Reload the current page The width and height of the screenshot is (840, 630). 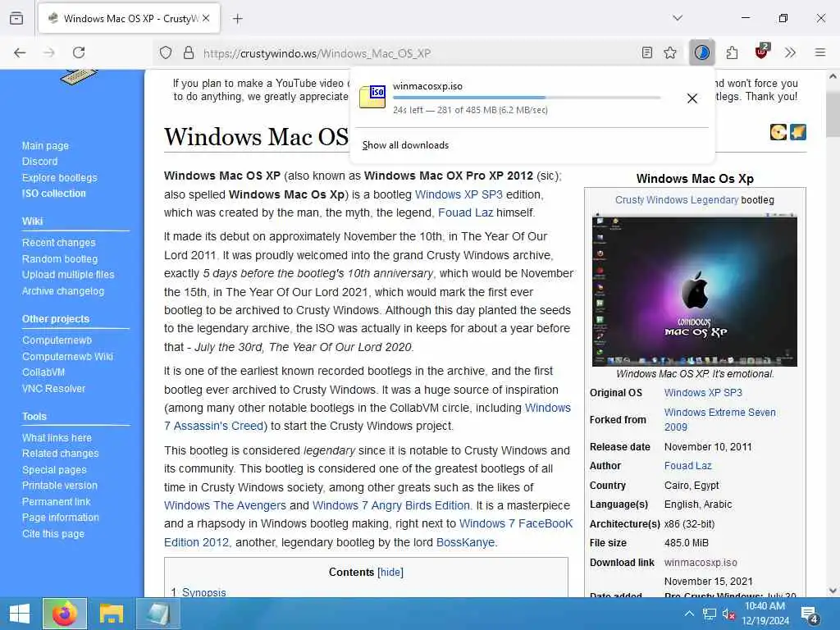[79, 52]
